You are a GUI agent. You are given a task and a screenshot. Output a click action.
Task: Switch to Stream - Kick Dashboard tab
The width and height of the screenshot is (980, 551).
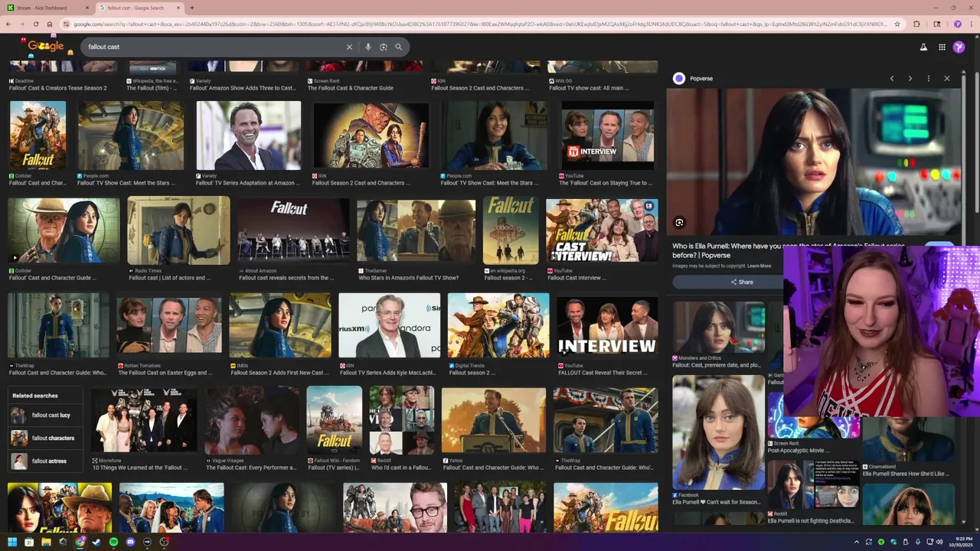click(x=47, y=8)
